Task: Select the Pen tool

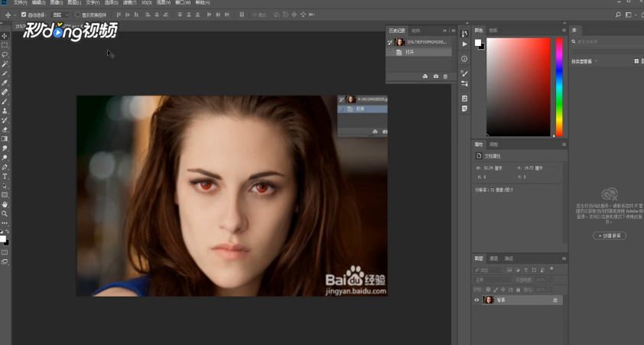Action: (x=5, y=168)
